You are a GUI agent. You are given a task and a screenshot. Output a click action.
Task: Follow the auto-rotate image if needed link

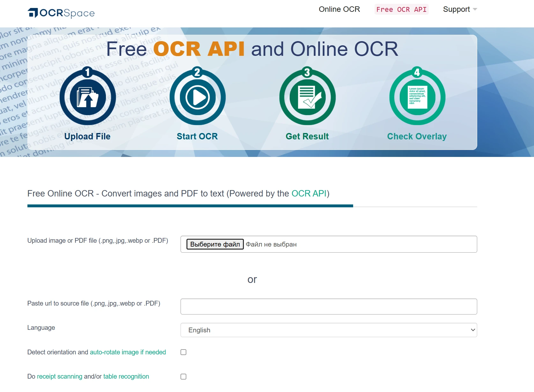pos(128,352)
